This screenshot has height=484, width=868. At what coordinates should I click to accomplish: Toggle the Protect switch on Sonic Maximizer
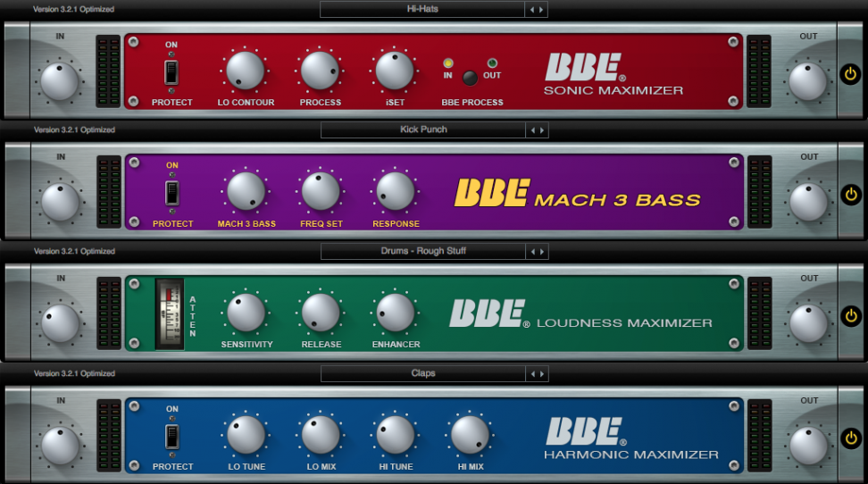171,72
